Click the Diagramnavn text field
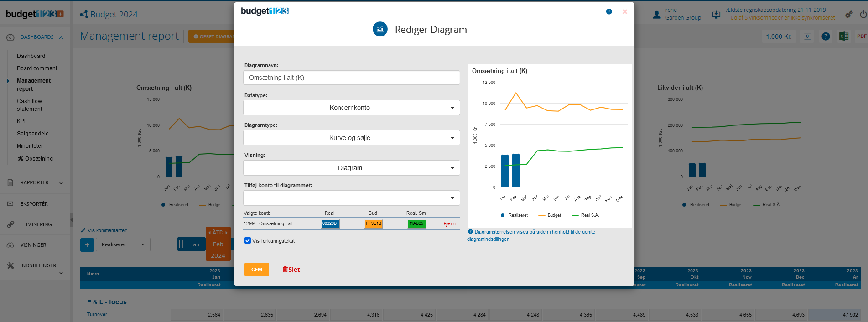This screenshot has height=322, width=868. pos(351,78)
